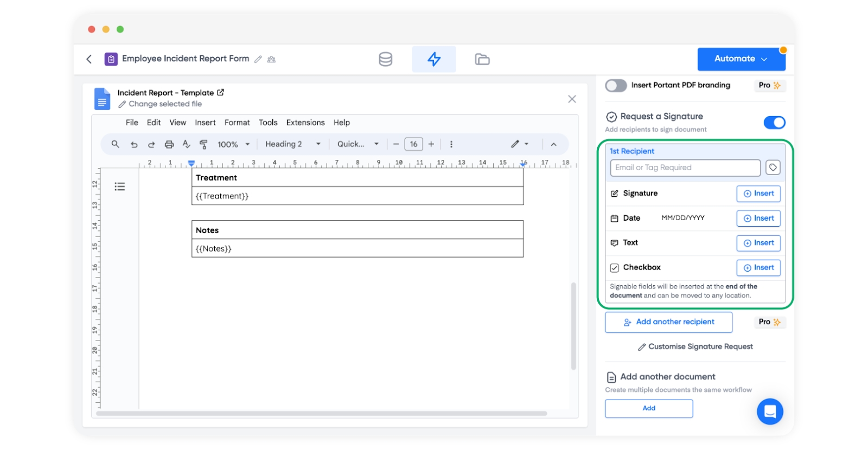The image size is (868, 450).
Task: Click the Email or Tag Required field
Action: [x=685, y=168]
